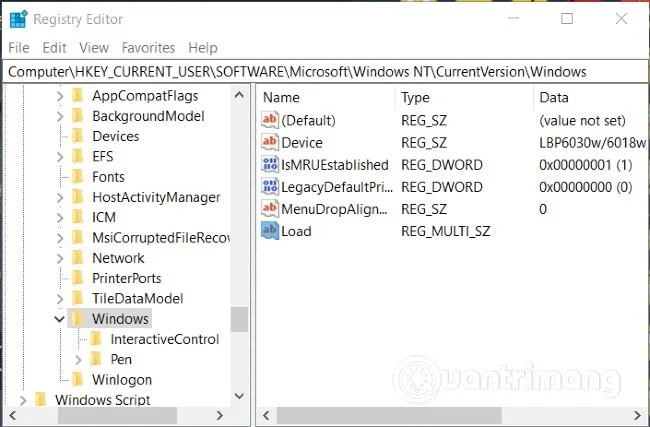
Task: Expand the AppCompatFlags key
Action: point(60,96)
